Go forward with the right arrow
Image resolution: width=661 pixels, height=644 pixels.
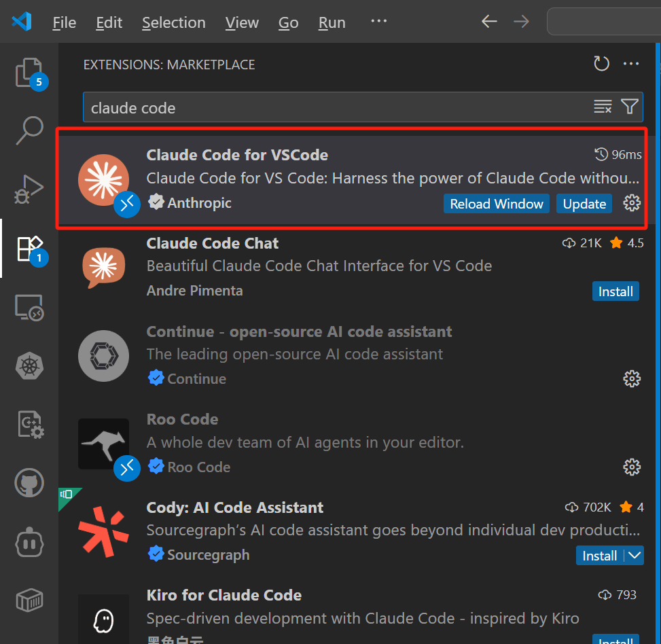coord(521,22)
